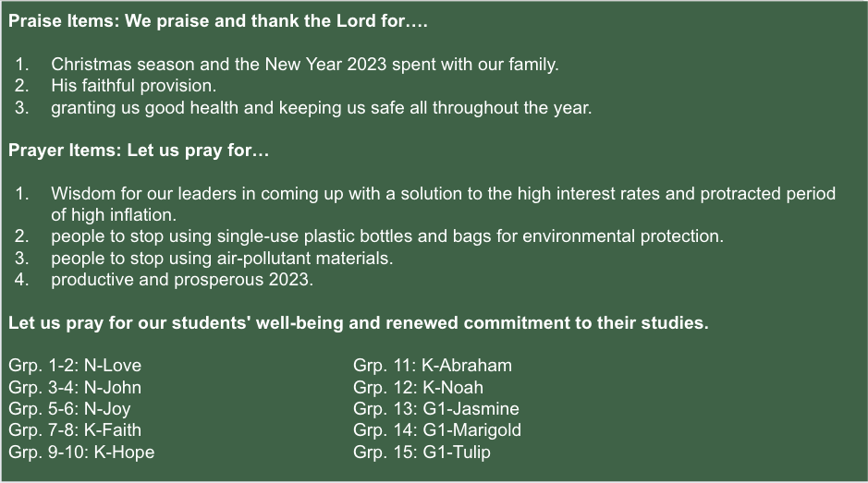868x483 pixels.
Task: Select 'Grp. 12: K-Noah' entry
Action: point(419,387)
